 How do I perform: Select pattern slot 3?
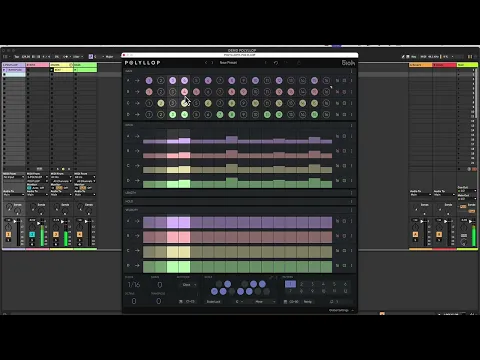(313, 284)
